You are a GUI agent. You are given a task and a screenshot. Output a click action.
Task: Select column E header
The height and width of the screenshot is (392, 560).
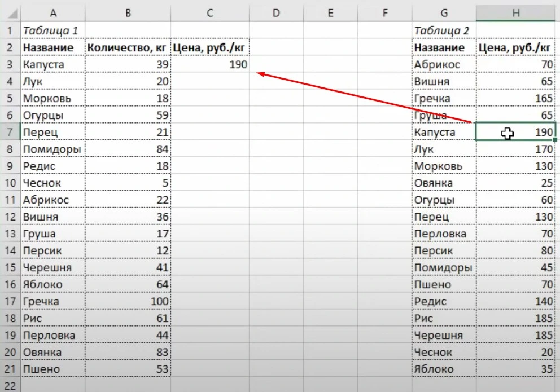pos(330,12)
